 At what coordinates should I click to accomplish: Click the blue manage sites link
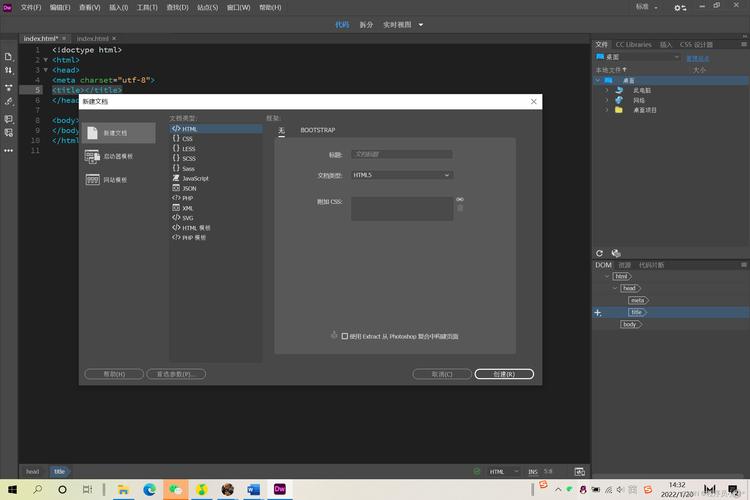[x=697, y=58]
